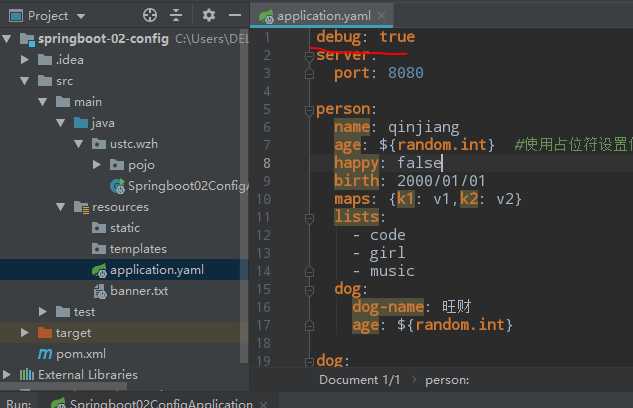Click the Spring icon on the editor tab
Screen dimensions: 633x408
tap(266, 17)
